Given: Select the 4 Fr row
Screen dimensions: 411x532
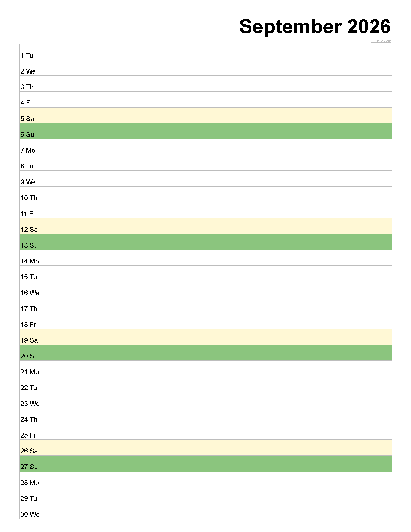Looking at the screenshot, I should click(206, 99).
